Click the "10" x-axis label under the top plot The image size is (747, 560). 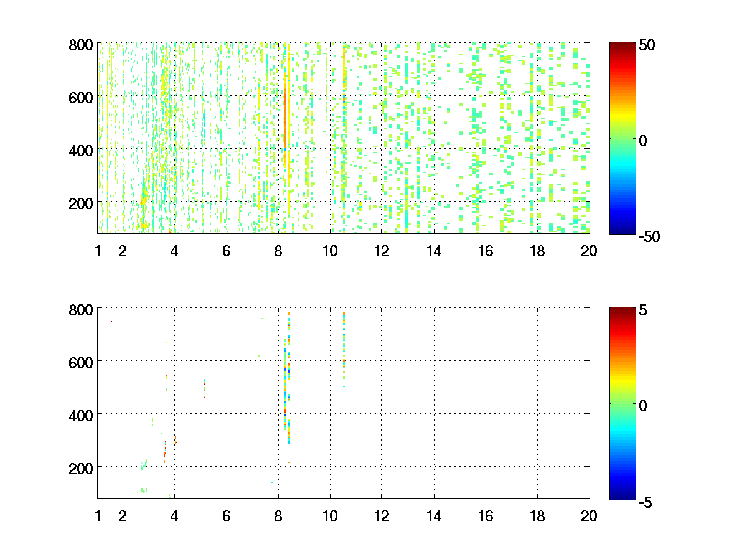click(330, 251)
